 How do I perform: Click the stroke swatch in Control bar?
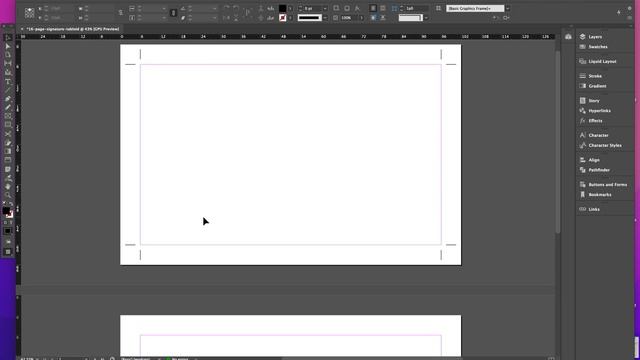tap(282, 18)
